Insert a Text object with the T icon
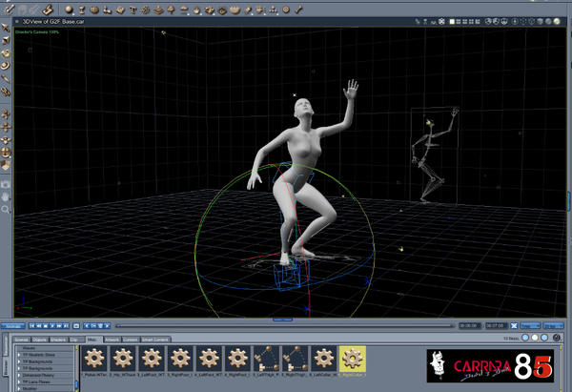The height and width of the screenshot is (392, 572). [x=133, y=10]
